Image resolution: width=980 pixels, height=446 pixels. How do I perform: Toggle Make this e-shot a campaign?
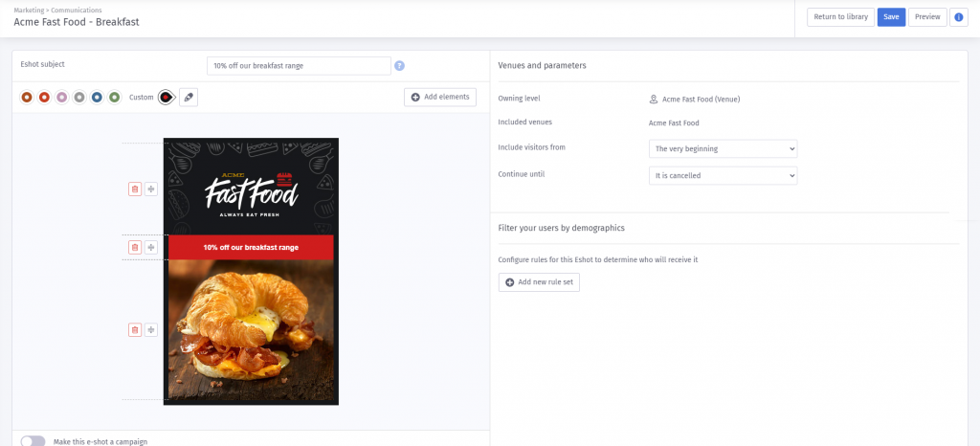click(33, 441)
